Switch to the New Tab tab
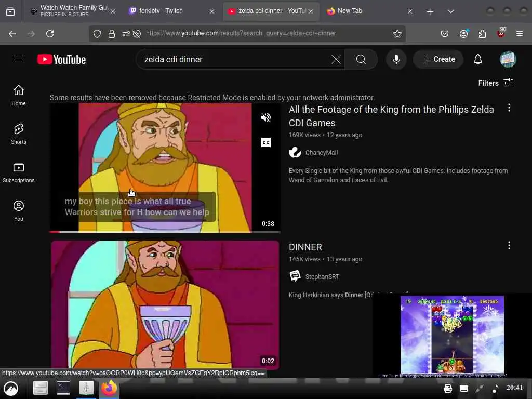This screenshot has width=532, height=399. (x=369, y=11)
